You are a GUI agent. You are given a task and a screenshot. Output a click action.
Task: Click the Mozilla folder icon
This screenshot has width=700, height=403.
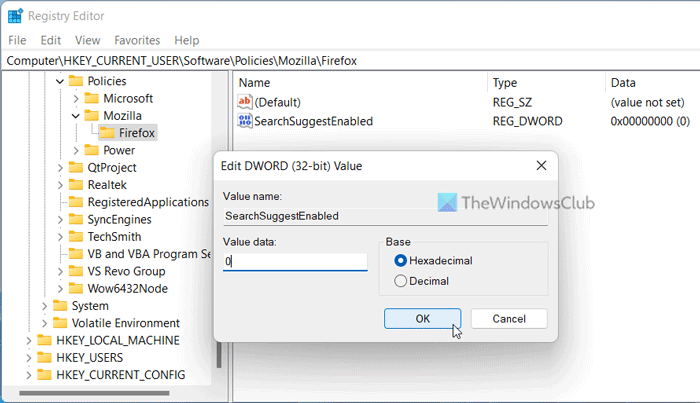[92, 116]
